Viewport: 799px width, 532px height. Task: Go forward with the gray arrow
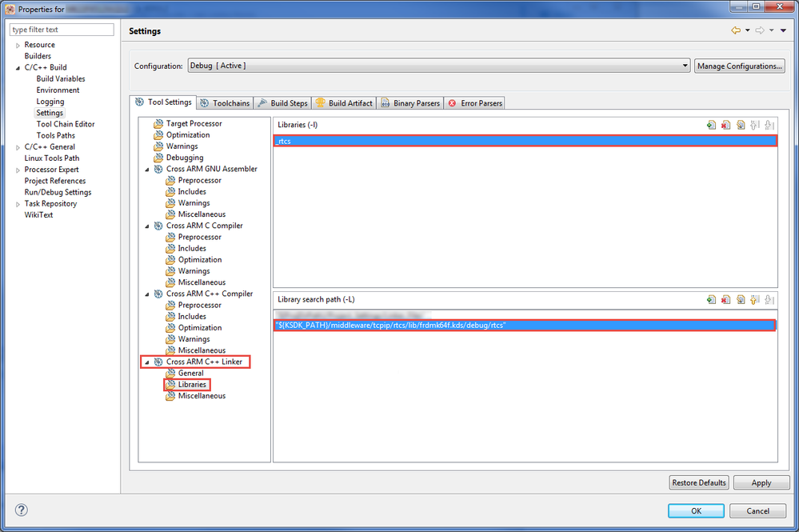(x=760, y=30)
